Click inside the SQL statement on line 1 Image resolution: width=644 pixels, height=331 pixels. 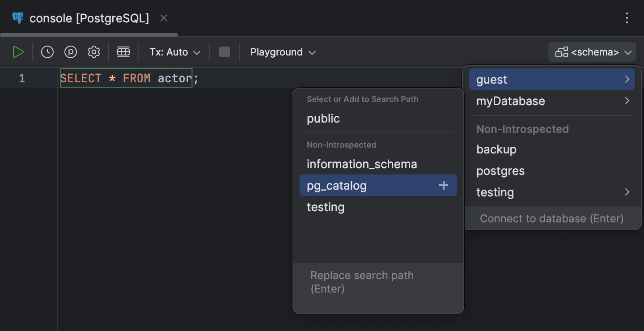coord(126,78)
